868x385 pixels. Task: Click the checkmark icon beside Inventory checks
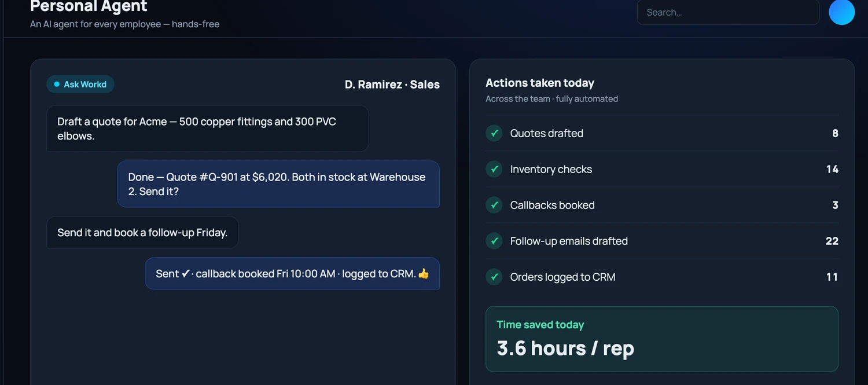(x=494, y=169)
